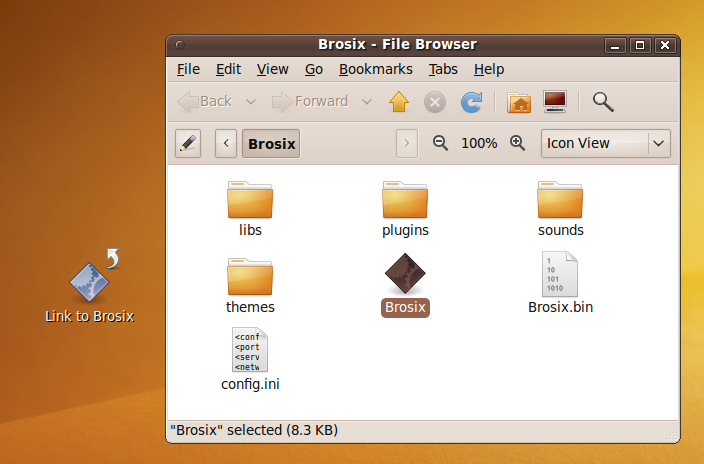
Task: Close the File Browser window
Action: point(665,45)
